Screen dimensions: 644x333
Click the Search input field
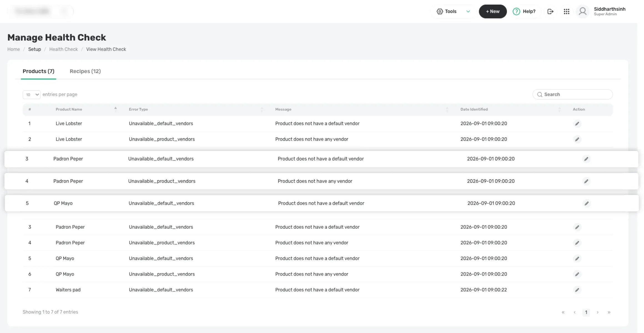(573, 94)
